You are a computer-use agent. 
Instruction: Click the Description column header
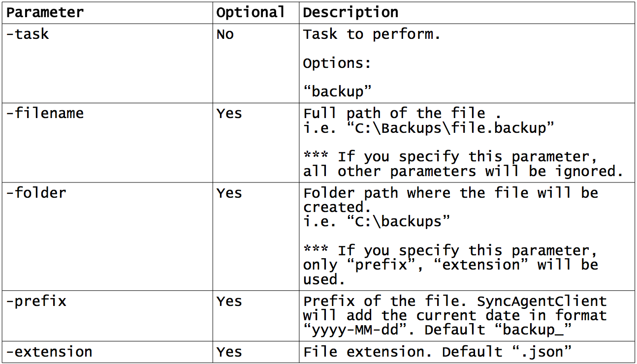350,13
